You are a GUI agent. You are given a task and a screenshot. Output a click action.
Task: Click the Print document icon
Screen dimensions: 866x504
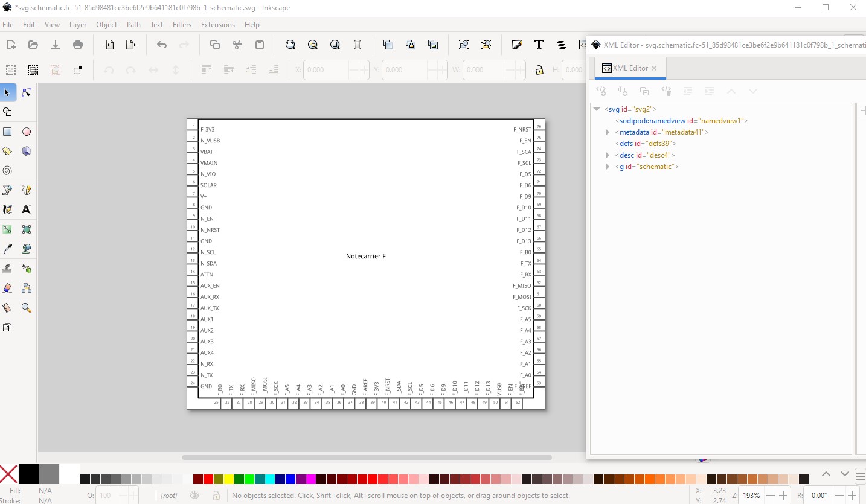click(x=78, y=45)
